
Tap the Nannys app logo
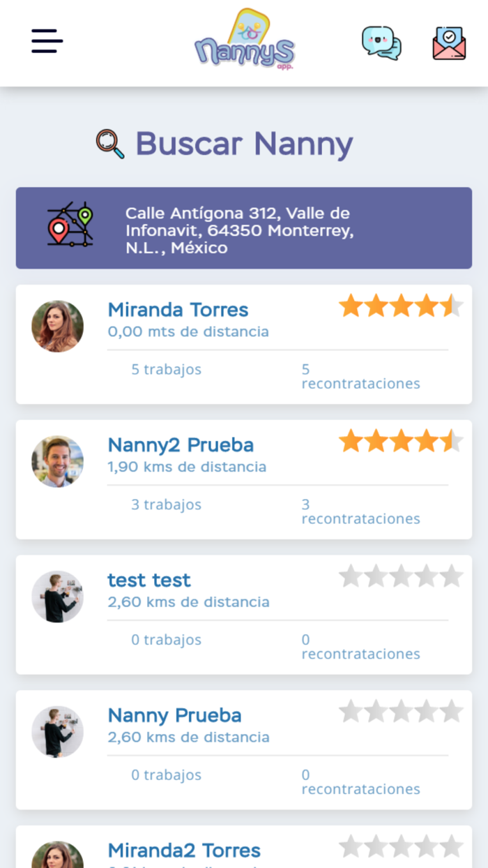tap(244, 43)
